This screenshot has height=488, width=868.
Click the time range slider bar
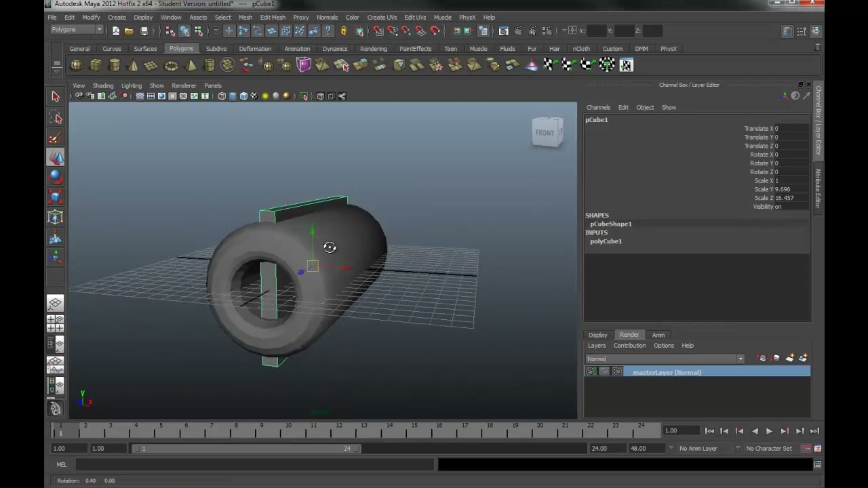pos(248,448)
